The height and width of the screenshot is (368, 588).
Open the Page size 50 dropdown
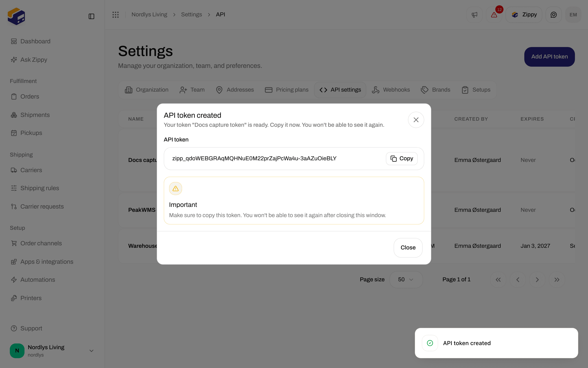click(406, 280)
